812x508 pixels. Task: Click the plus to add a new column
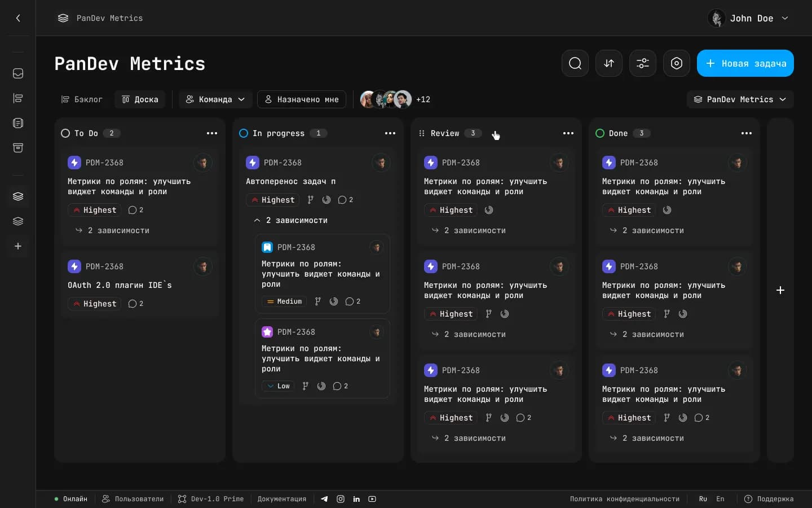780,290
